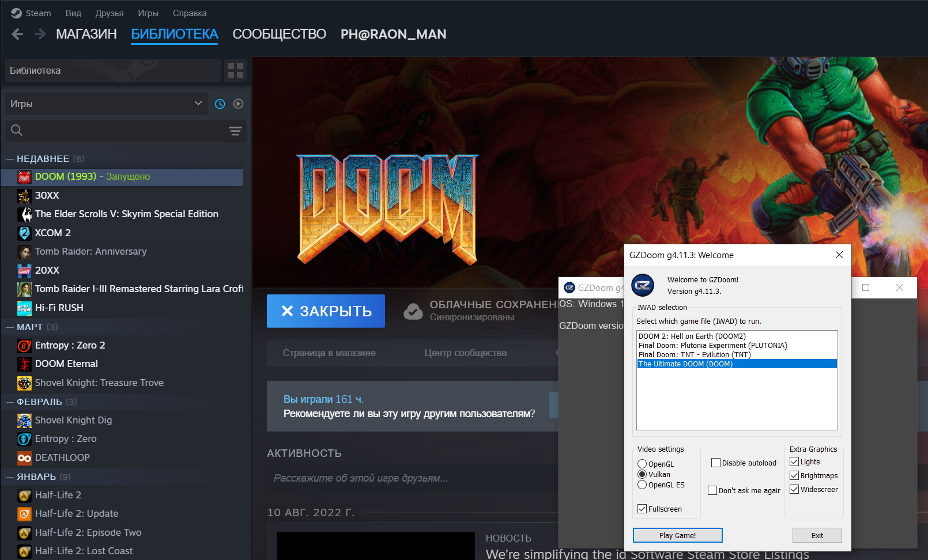
Task: Collapse the НЕДАВНЕЕ section
Action: [x=10, y=158]
